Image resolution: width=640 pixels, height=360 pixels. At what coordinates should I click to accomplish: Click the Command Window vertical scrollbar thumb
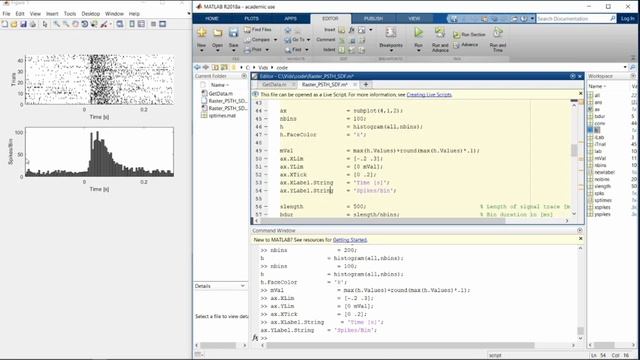tap(580, 330)
